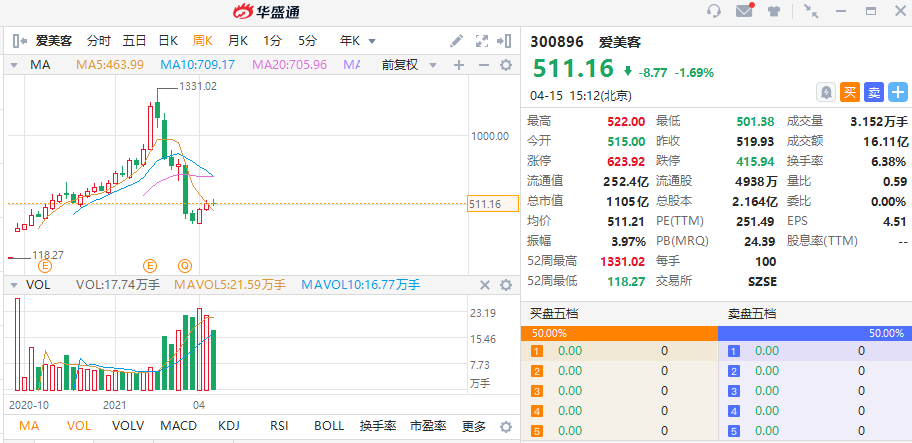
Task: Switch to the 分时 chart tab
Action: click(98, 41)
